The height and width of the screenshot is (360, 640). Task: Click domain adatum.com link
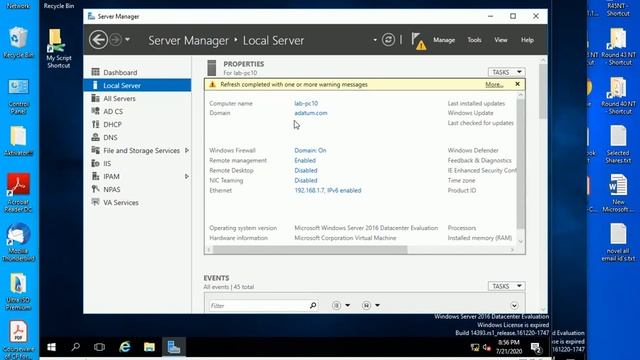[x=311, y=113]
